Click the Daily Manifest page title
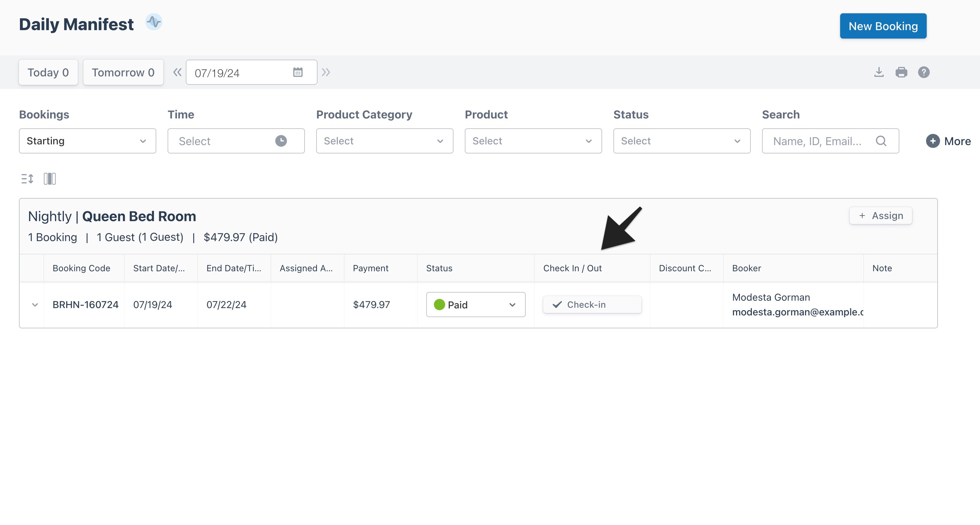The width and height of the screenshot is (980, 525). [76, 24]
